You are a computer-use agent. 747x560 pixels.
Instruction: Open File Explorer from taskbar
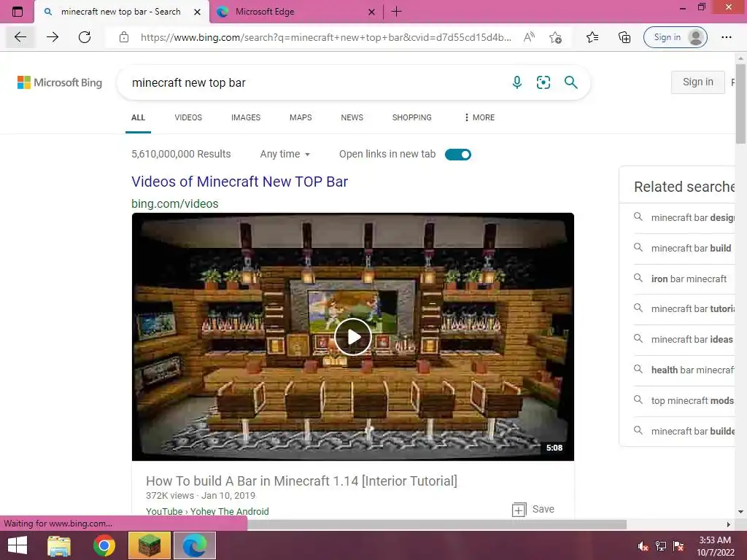[59, 545]
